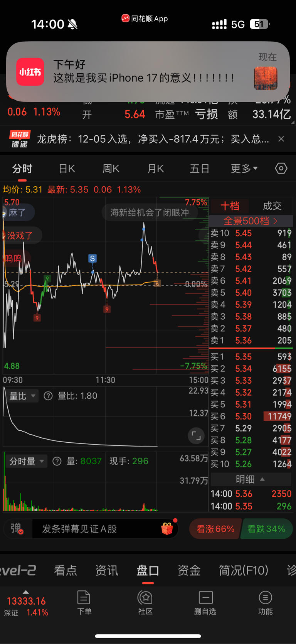This screenshot has height=644, width=296.
Task: Tap the 14:00 status bar clock
Action: point(47,24)
